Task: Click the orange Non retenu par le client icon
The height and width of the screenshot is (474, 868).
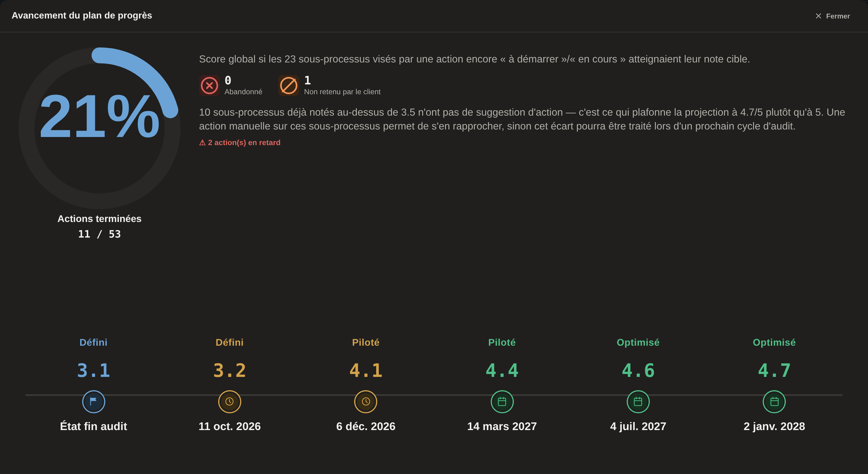Action: [289, 85]
